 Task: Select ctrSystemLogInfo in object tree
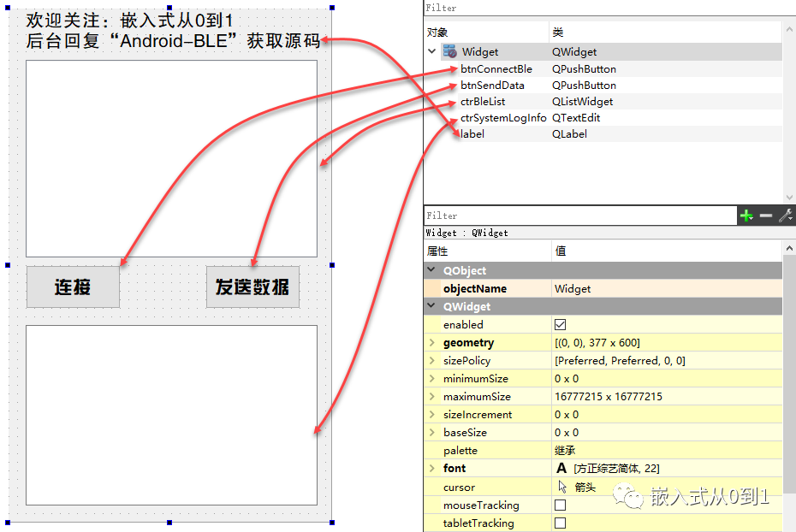tap(503, 118)
